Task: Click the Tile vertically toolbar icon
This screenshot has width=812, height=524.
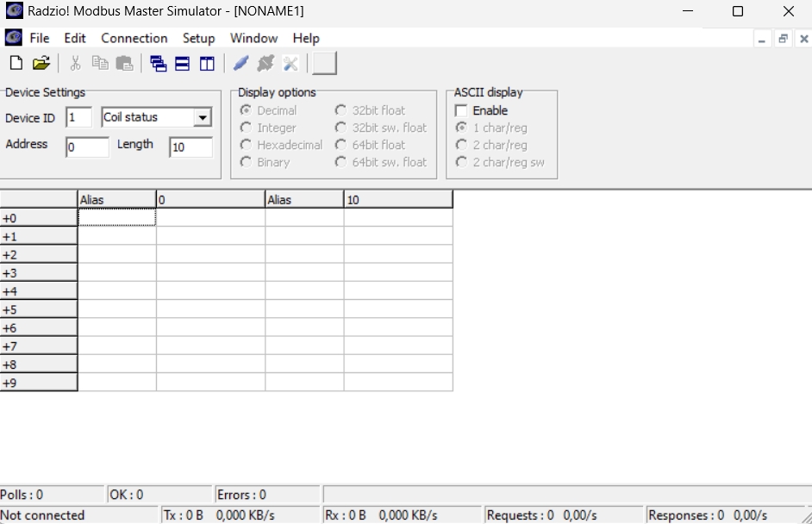Action: (x=207, y=63)
